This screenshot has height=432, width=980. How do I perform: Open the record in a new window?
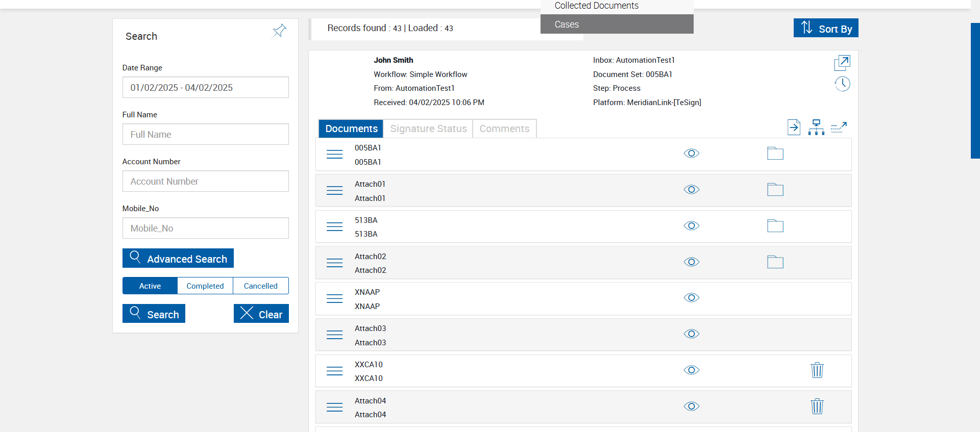point(842,63)
